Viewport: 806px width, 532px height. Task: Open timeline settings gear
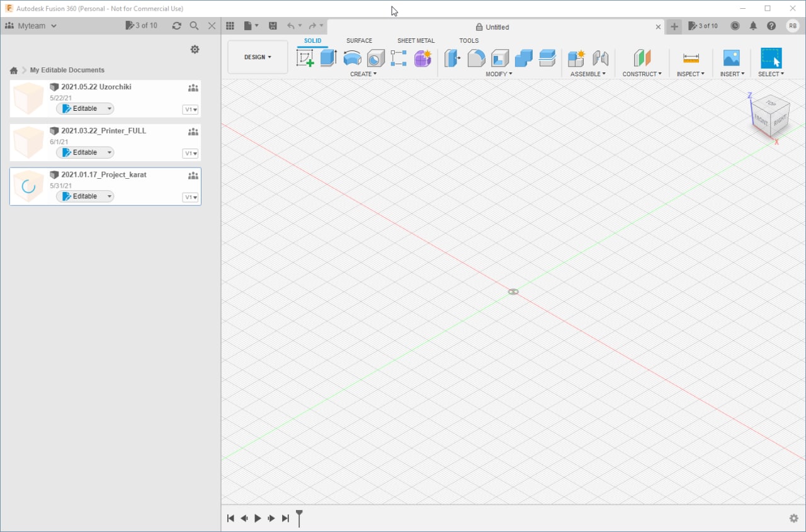pyautogui.click(x=793, y=518)
